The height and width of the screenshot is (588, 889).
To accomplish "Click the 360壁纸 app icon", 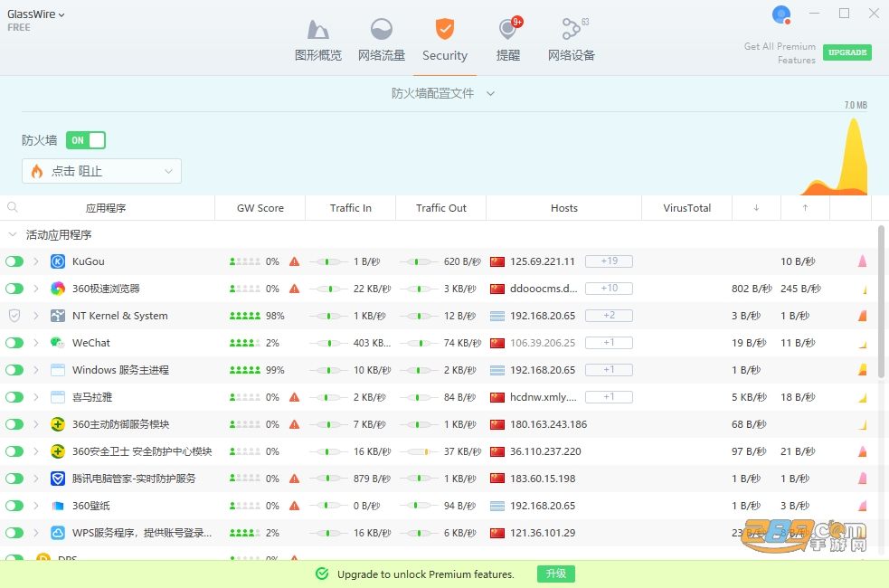I will coord(58,506).
